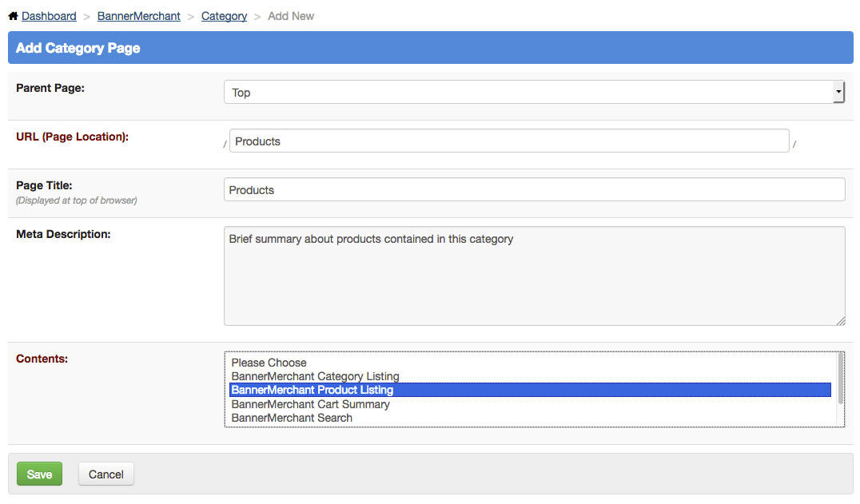This screenshot has height=504, width=860.
Task: Click the Displayed at top of browser note
Action: [x=76, y=200]
